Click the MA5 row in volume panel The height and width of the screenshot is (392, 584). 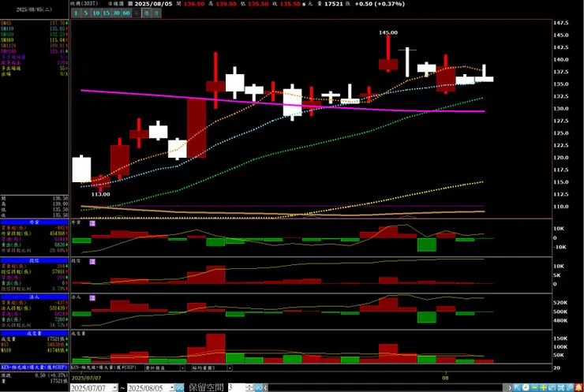[x=34, y=345]
